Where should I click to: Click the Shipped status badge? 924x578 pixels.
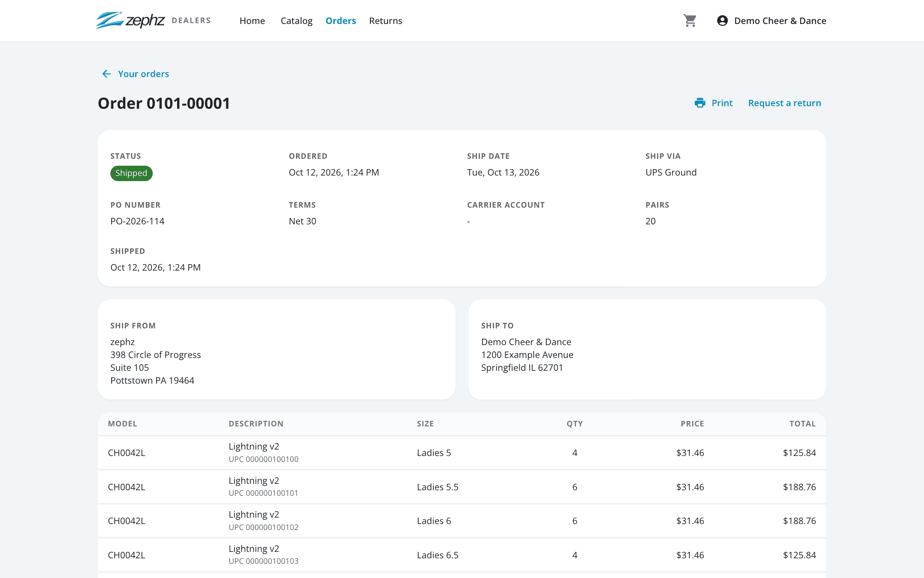131,173
